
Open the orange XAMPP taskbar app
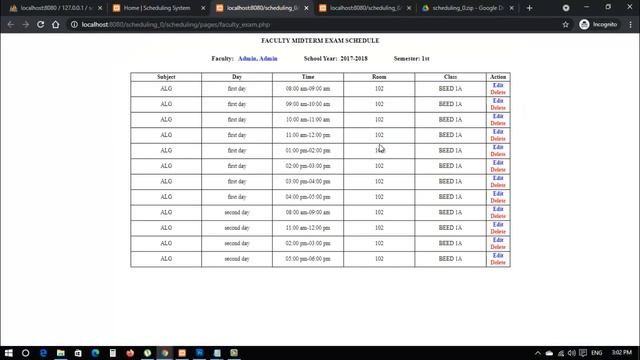click(x=182, y=353)
